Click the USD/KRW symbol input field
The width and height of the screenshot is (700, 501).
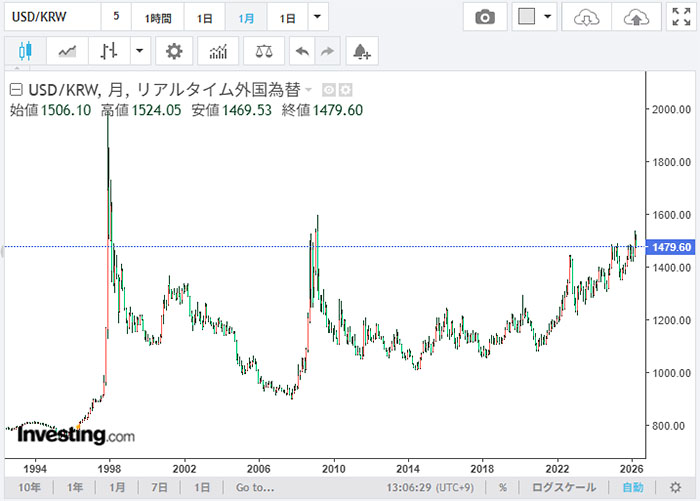(x=50, y=17)
